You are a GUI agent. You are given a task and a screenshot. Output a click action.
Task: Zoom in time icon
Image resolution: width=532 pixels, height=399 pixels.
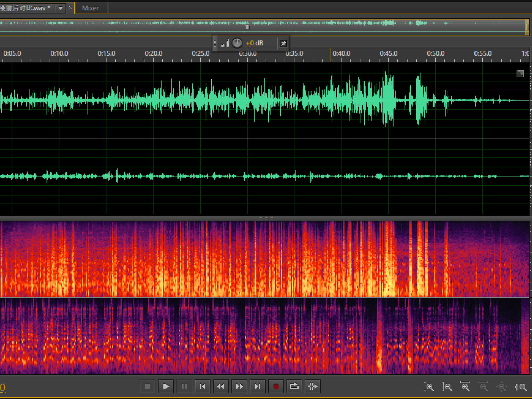point(465,386)
